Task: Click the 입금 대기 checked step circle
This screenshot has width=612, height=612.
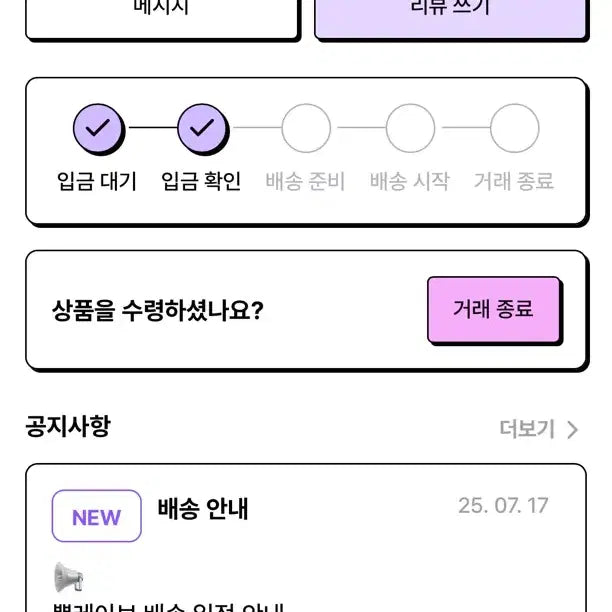Action: tap(98, 128)
